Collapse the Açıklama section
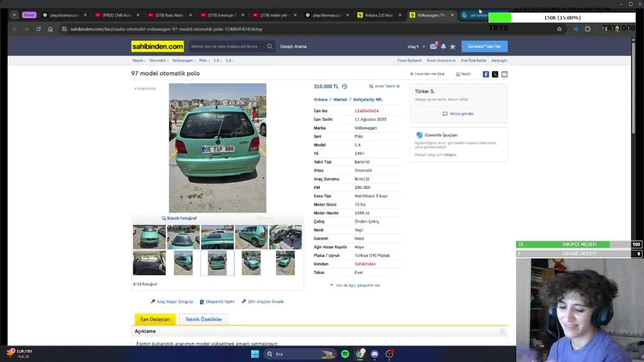 (502, 331)
